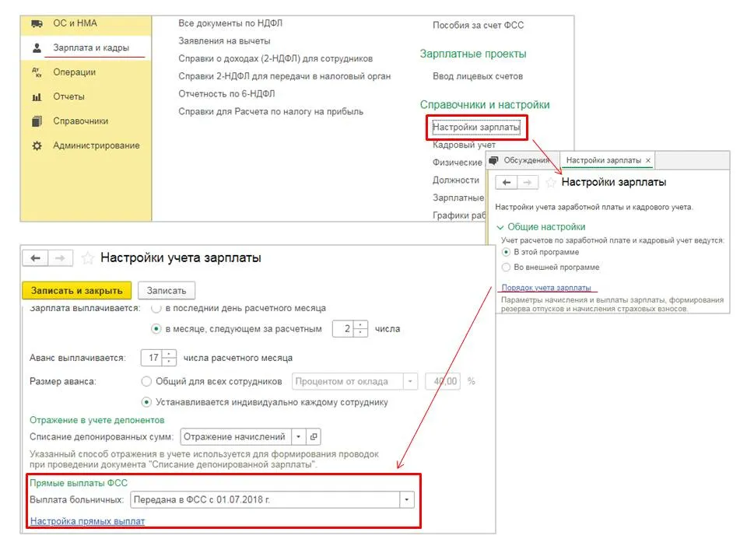Add Настройки зарплаты window to favorites
747x560 pixels.
550,182
